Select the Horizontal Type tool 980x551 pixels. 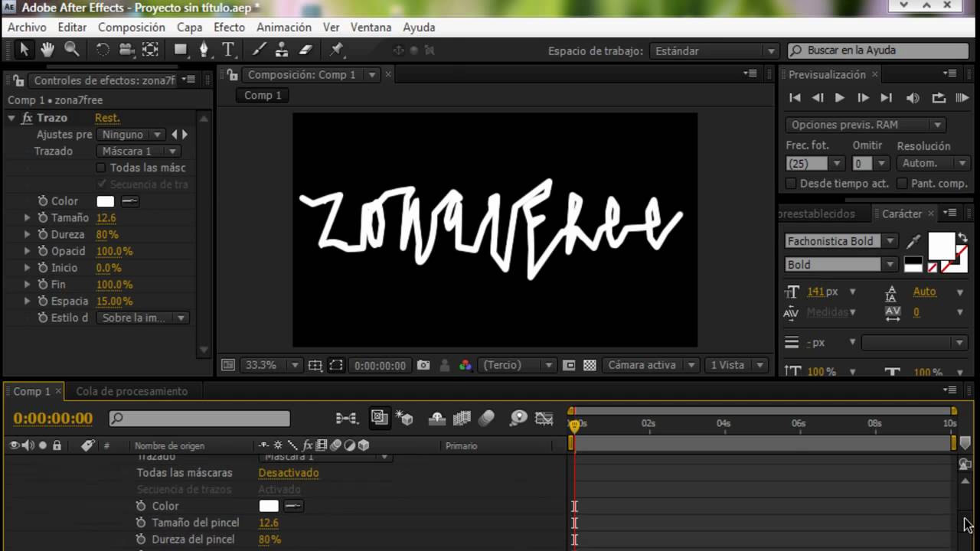228,50
